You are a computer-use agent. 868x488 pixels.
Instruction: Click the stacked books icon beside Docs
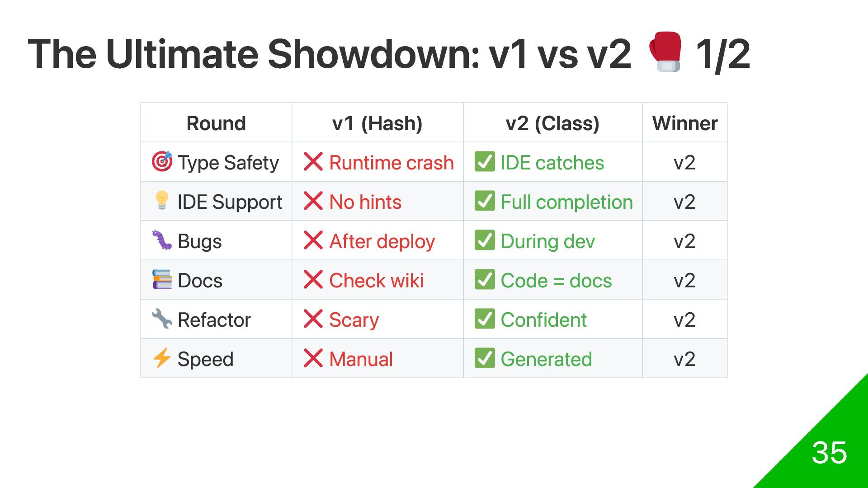[x=162, y=279]
